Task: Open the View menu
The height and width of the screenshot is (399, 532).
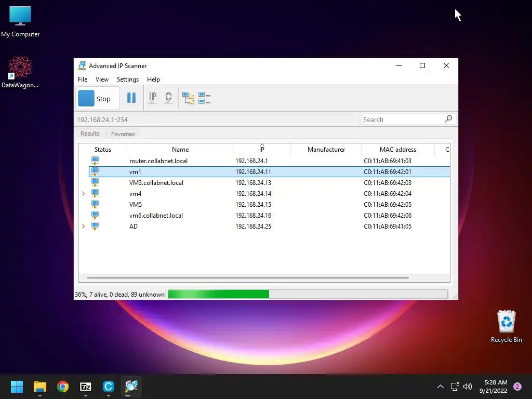Action: (102, 79)
